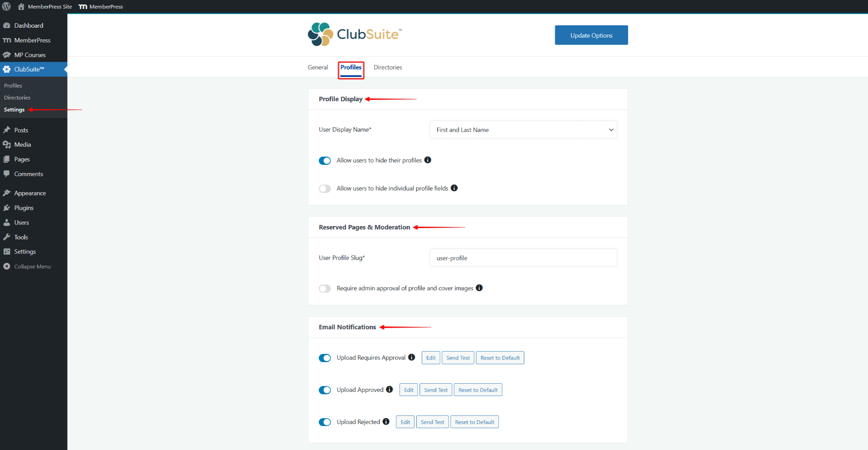The image size is (868, 450).
Task: Click info icon beside Upload Approved
Action: (x=390, y=389)
